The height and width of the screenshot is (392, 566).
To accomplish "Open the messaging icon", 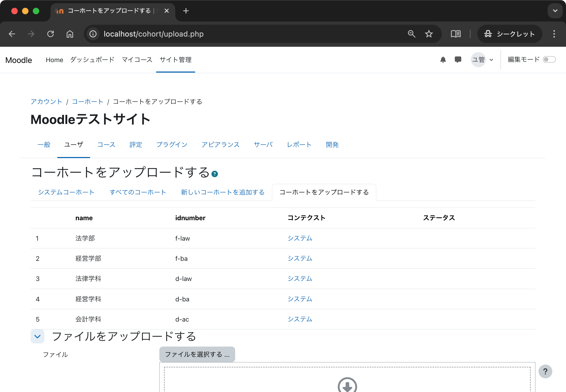I will (x=458, y=59).
